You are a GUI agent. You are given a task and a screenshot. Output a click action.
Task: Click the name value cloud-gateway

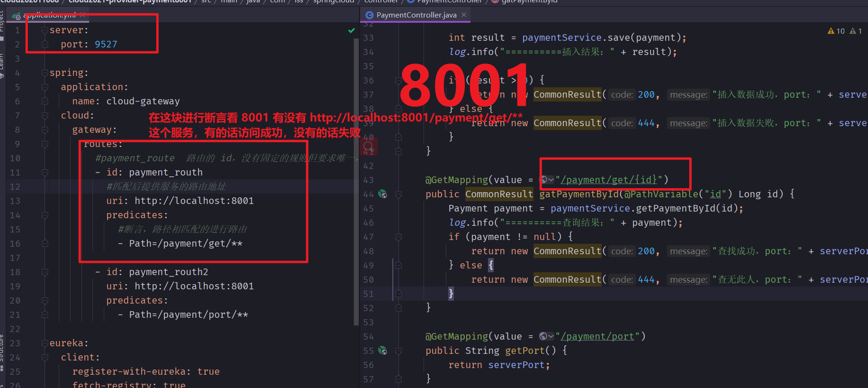click(x=143, y=101)
